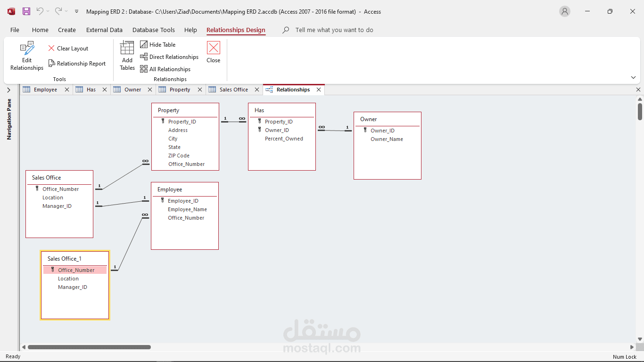Screen dimensions: 644x362
Task: Click the Clear Layout button
Action: click(x=68, y=49)
